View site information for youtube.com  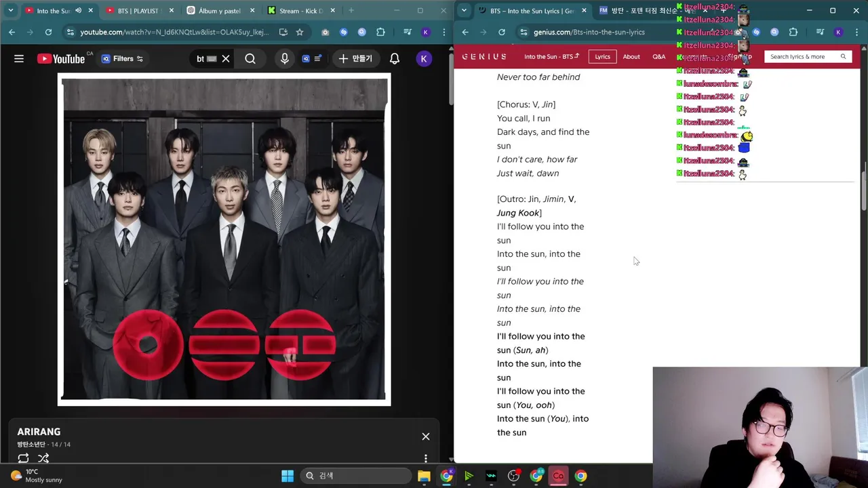[70, 32]
